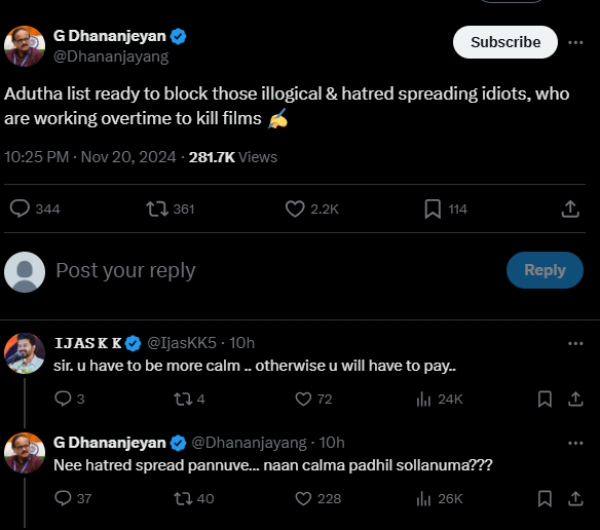Like the main post with 2.2K likes

coord(295,209)
